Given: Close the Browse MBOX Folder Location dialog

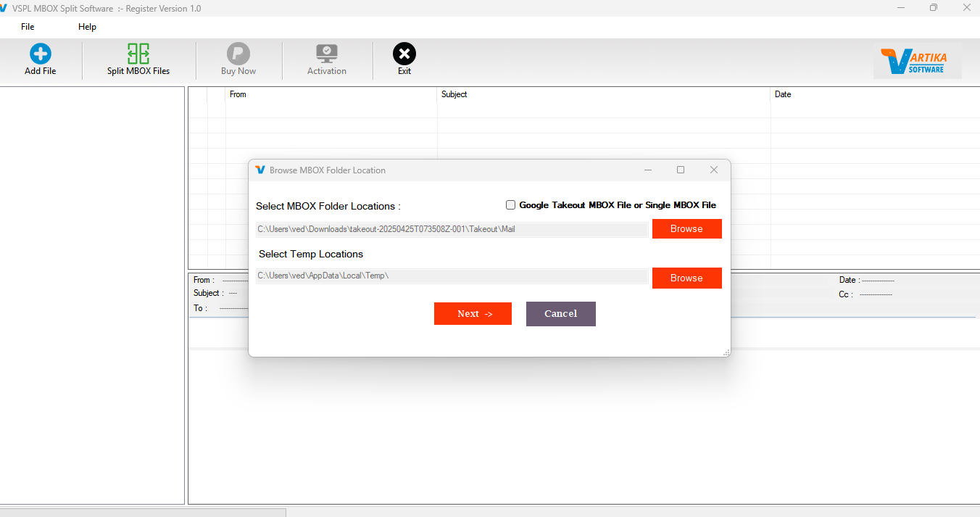Looking at the screenshot, I should 714,170.
